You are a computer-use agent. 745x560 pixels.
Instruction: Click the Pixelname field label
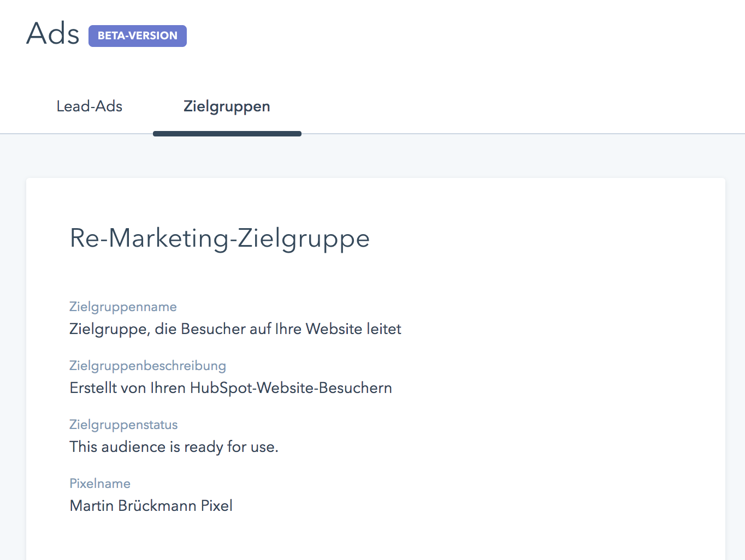pos(100,484)
